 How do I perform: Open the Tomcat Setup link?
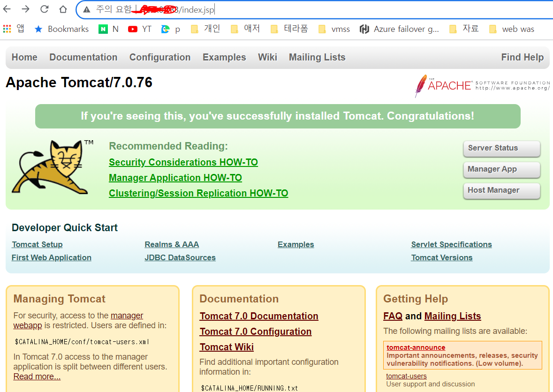pos(37,244)
